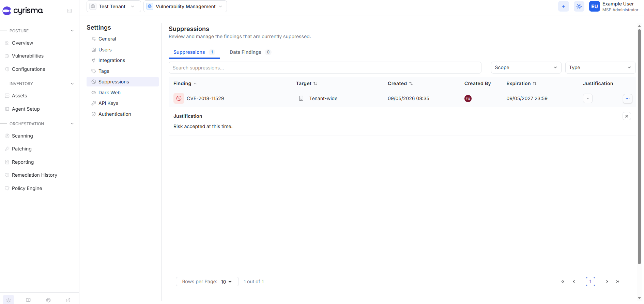Sort the table by Expiration column
The height and width of the screenshot is (304, 644).
(x=522, y=83)
